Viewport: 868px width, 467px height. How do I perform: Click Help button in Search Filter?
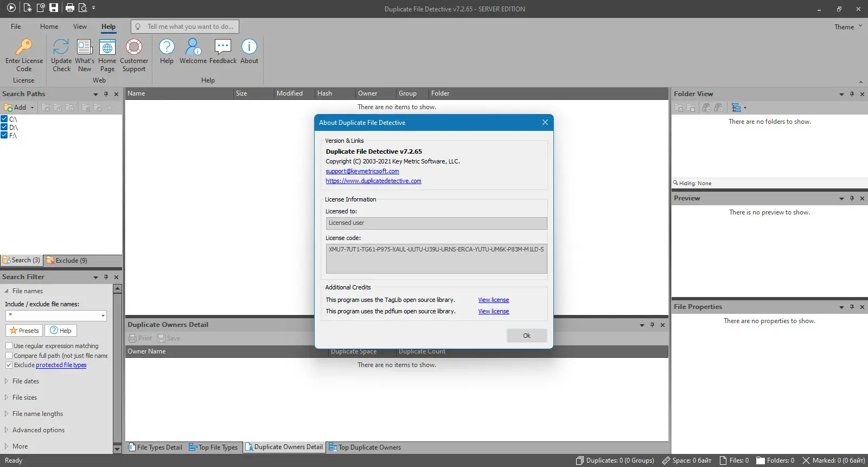tap(61, 331)
